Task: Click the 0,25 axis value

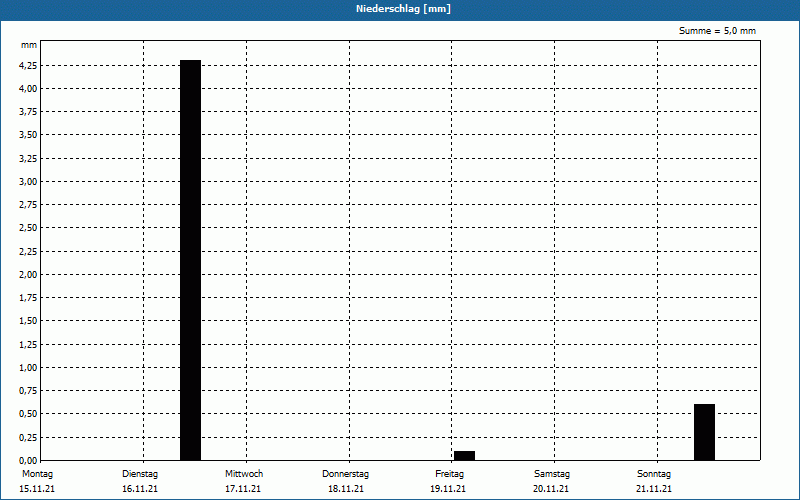Action: 28,437
